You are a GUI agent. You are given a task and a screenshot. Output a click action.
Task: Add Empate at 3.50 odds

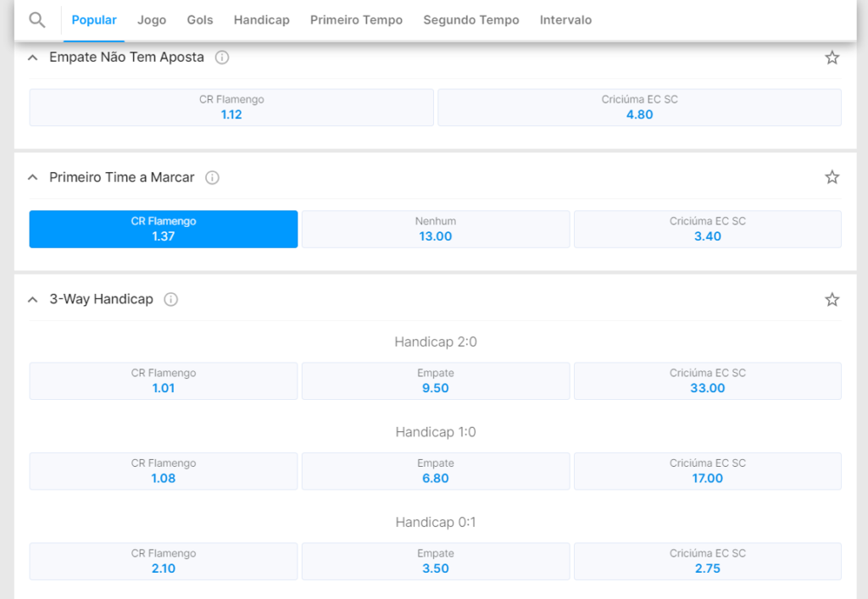[436, 562]
